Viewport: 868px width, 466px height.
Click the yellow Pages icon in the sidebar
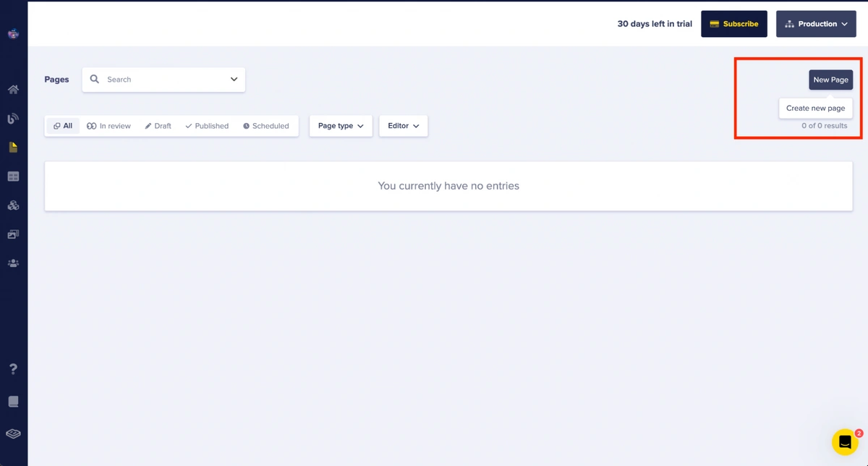pos(13,148)
